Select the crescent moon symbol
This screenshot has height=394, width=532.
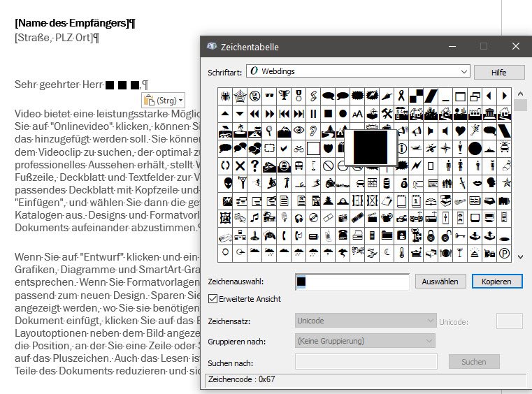pyautogui.click(x=387, y=253)
